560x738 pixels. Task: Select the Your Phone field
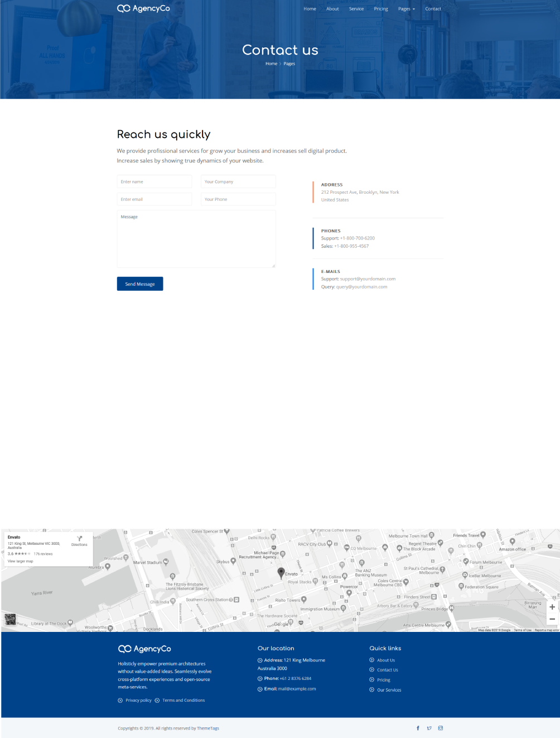tap(238, 199)
